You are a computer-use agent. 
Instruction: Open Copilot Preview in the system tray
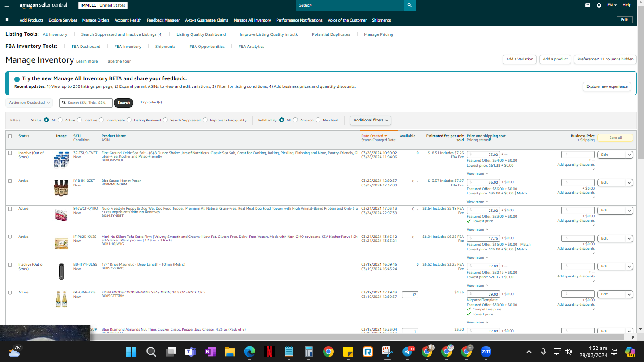click(x=630, y=352)
